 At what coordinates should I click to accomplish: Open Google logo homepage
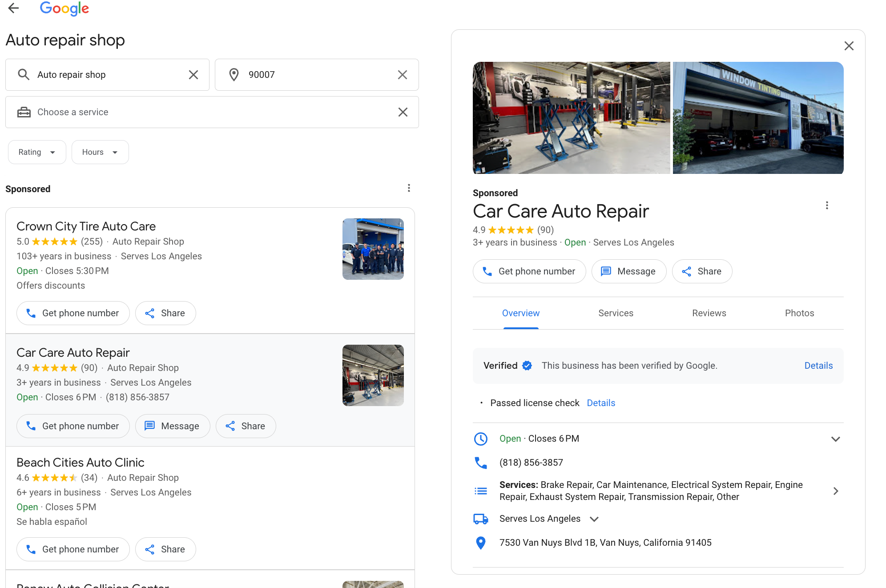(64, 8)
